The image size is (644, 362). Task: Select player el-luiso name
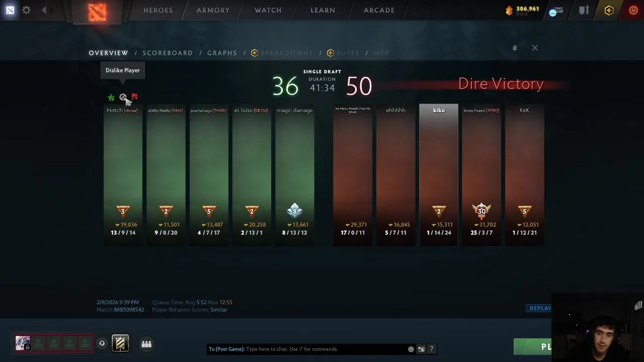click(x=251, y=110)
